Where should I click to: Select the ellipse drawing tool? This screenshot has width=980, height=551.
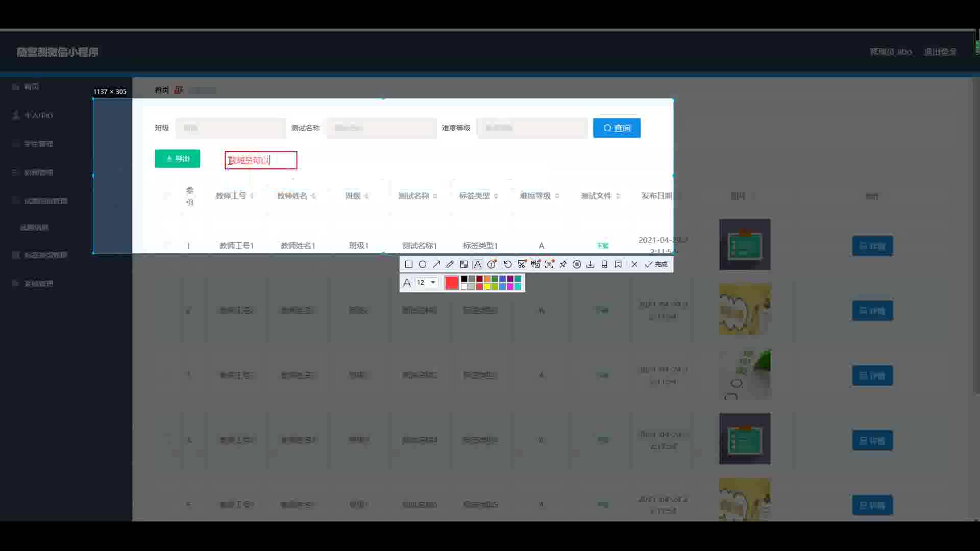click(x=423, y=264)
